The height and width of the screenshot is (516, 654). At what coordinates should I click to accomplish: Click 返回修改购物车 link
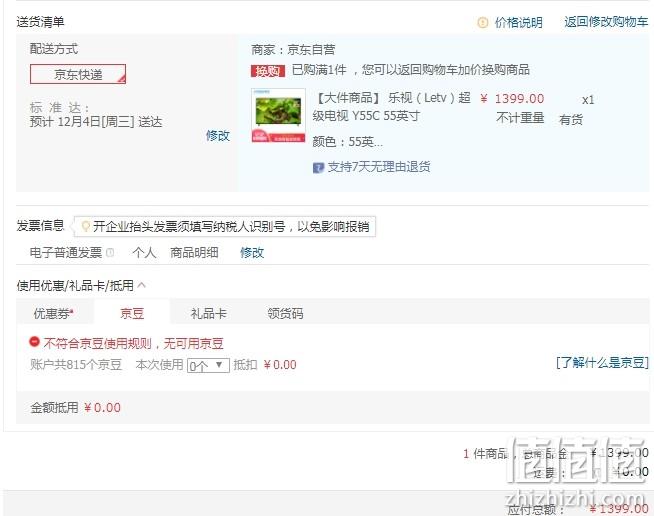pyautogui.click(x=606, y=22)
